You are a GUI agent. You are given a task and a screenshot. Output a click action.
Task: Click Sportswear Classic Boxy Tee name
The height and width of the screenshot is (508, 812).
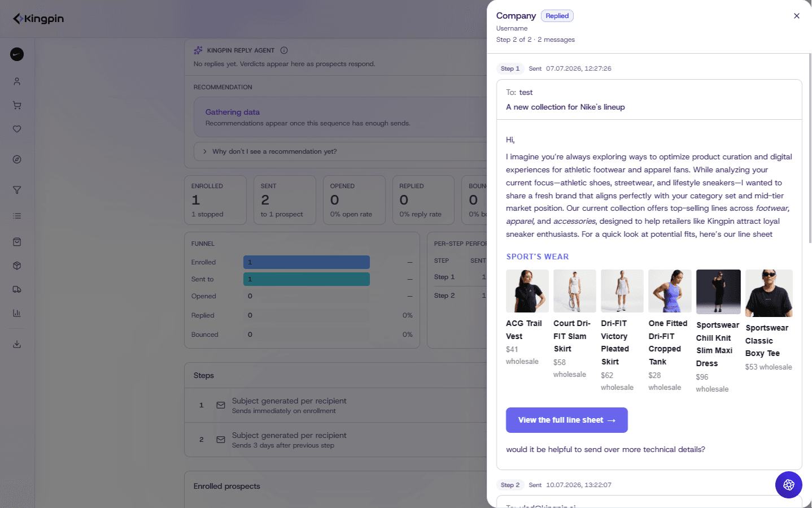coord(767,341)
